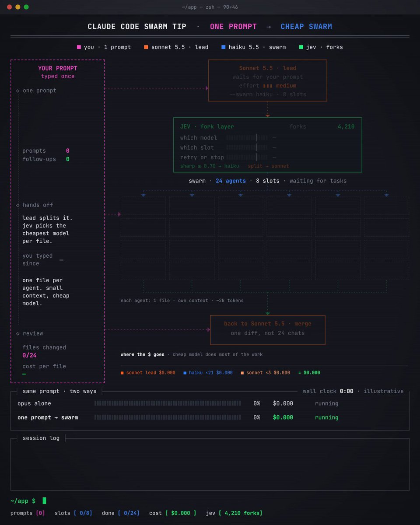The image size is (420, 525).
Task: Click the peach square before 'sonnet ×3'
Action: click(242, 373)
